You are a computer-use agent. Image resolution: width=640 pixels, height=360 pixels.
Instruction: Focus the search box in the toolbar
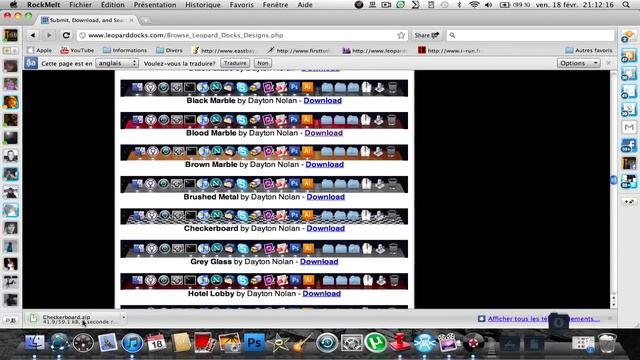[x=530, y=36]
